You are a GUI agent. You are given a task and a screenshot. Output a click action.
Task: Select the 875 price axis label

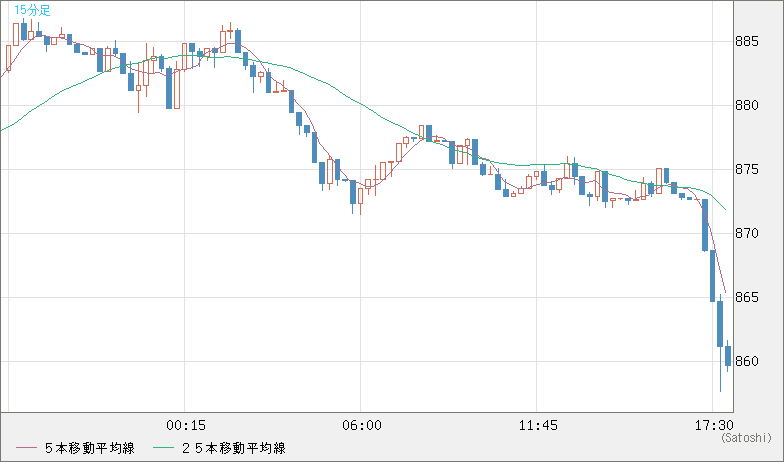747,169
